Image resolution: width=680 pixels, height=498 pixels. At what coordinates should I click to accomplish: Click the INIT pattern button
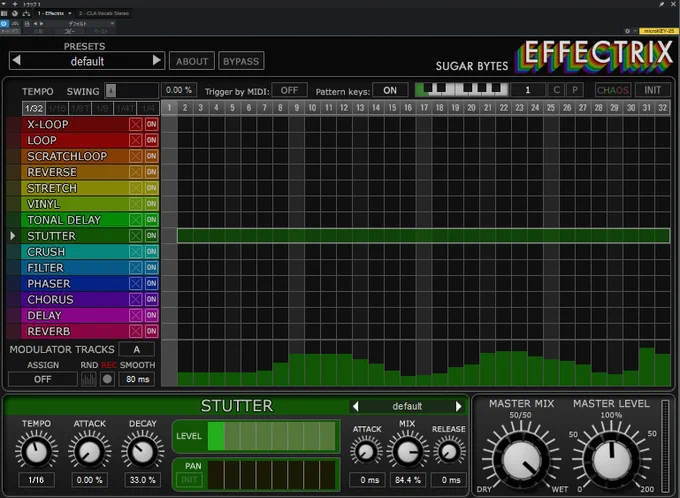[x=652, y=90]
